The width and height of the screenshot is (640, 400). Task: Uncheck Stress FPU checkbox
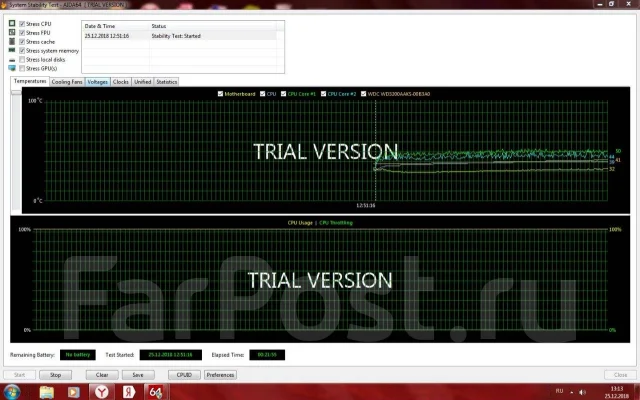(x=22, y=33)
